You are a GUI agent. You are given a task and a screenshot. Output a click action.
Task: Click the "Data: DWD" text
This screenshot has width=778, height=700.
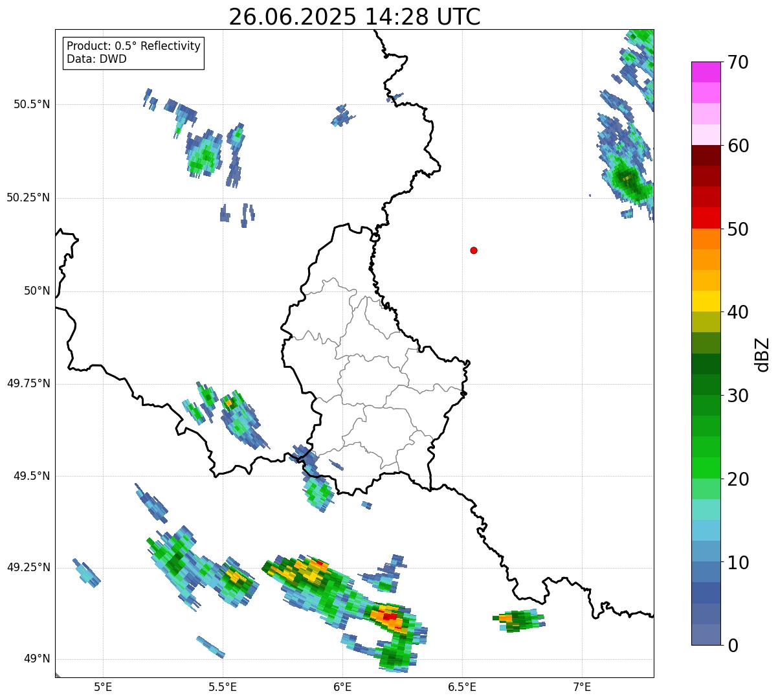click(96, 59)
